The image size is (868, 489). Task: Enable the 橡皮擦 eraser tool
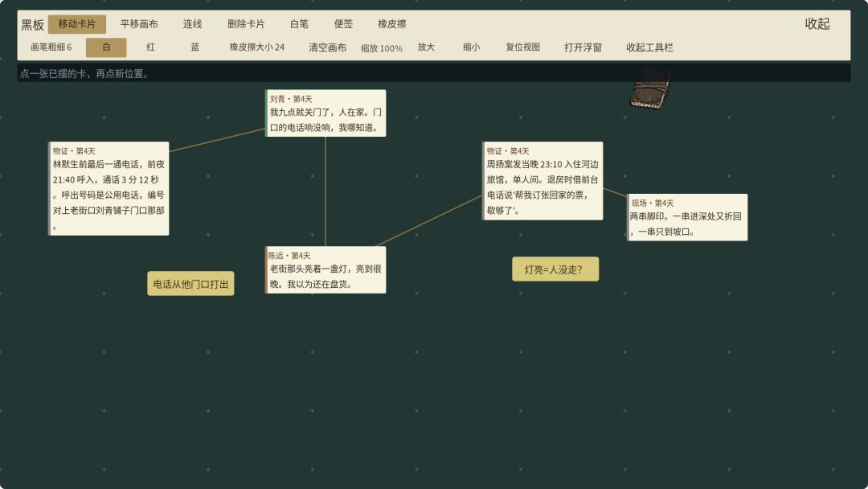click(392, 24)
